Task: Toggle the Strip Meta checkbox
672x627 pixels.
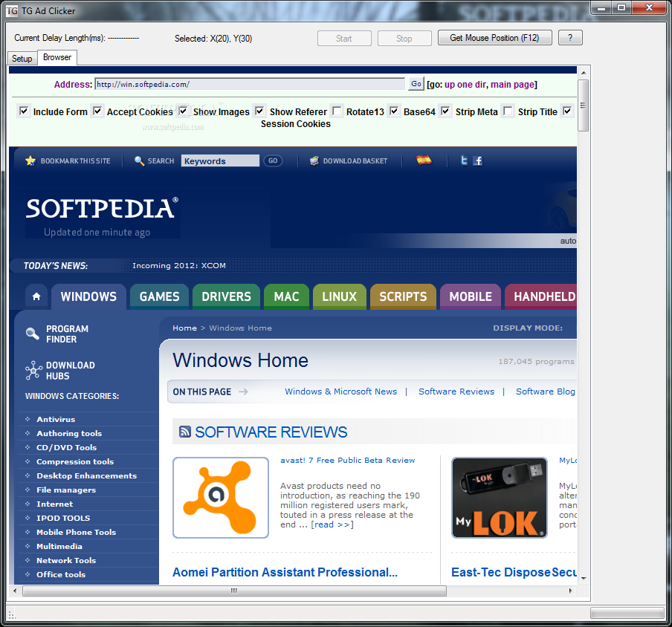Action: [x=446, y=111]
